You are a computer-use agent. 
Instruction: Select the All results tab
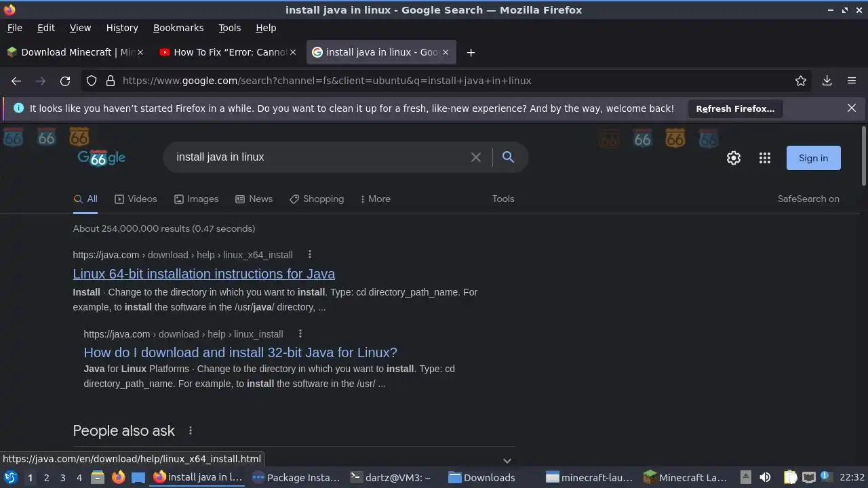click(x=85, y=199)
